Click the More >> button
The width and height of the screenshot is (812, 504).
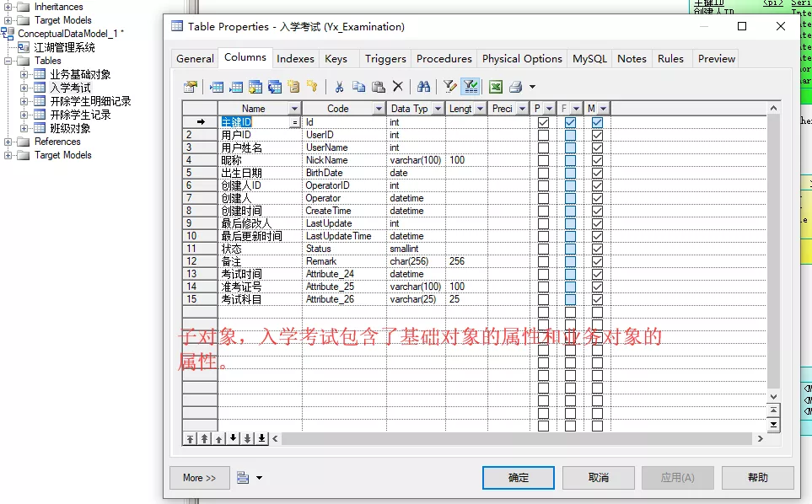pos(199,478)
